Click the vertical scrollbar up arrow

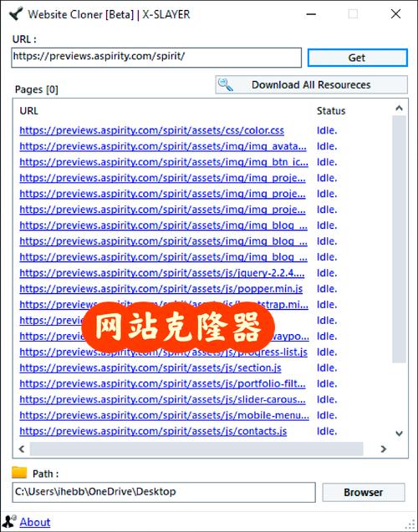(399, 109)
